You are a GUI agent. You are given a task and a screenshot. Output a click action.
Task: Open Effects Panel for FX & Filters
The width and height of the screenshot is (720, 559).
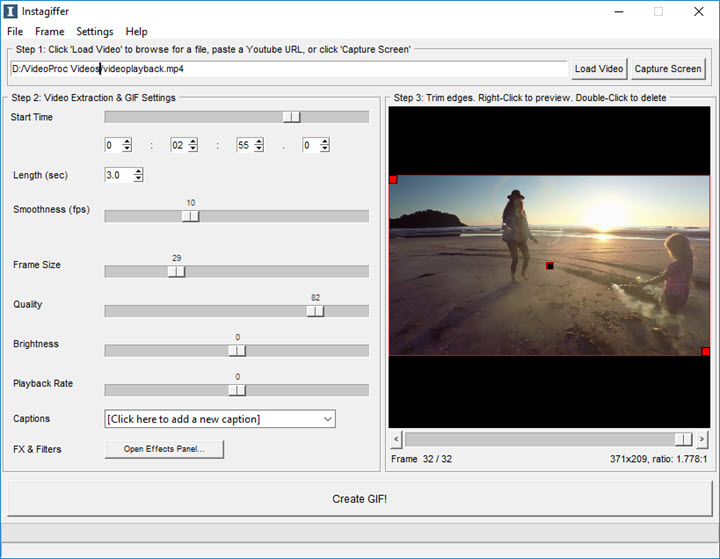164,449
